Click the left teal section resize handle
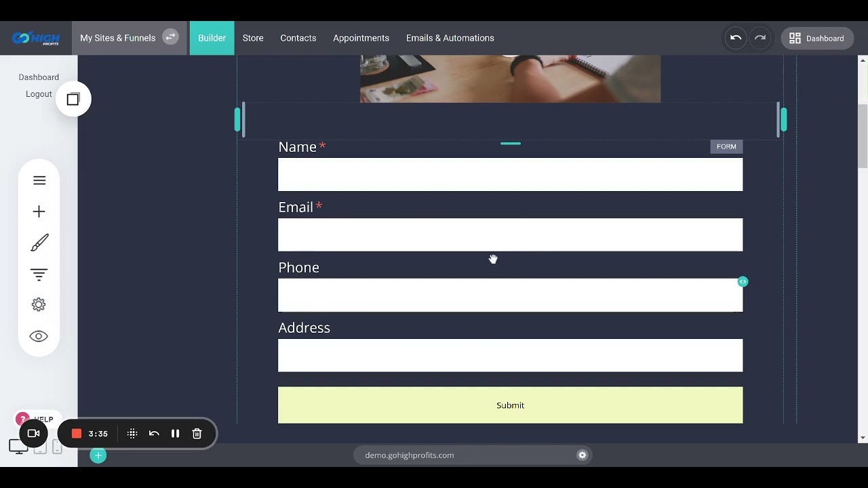This screenshot has height=488, width=868. [237, 120]
